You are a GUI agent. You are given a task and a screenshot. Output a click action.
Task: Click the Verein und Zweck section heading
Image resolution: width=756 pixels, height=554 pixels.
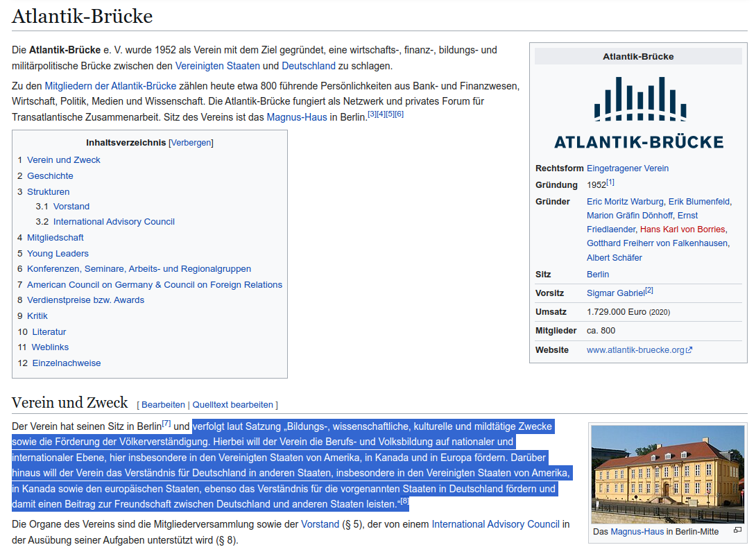70,403
